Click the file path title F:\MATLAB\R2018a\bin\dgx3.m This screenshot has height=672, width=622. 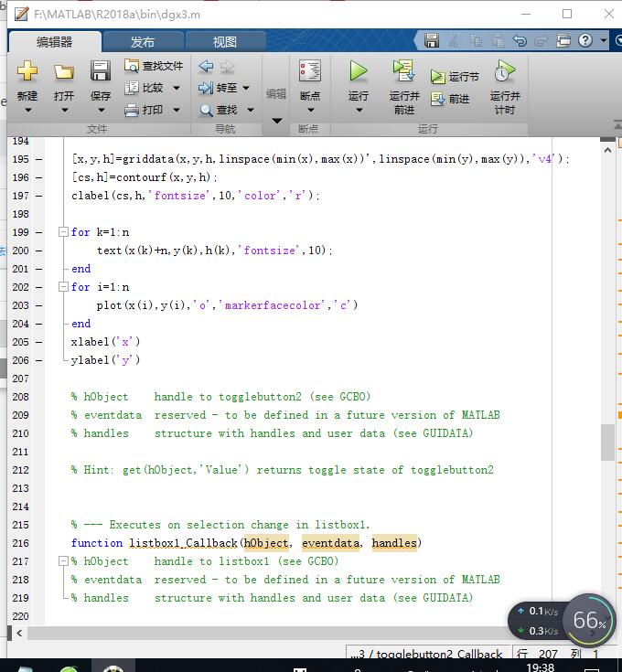(116, 15)
